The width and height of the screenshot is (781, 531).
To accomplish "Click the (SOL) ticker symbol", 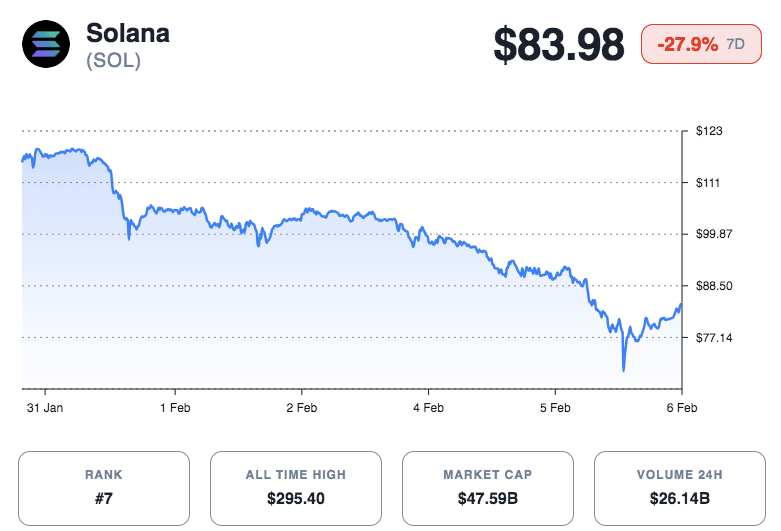I will pos(113,61).
